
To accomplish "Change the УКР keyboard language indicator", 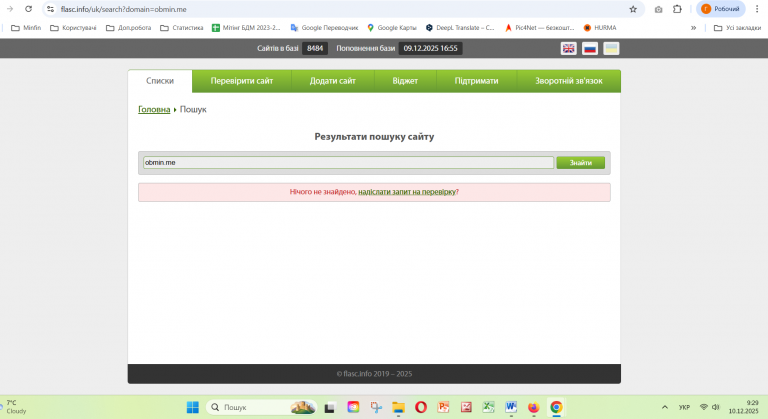I will pos(684,407).
